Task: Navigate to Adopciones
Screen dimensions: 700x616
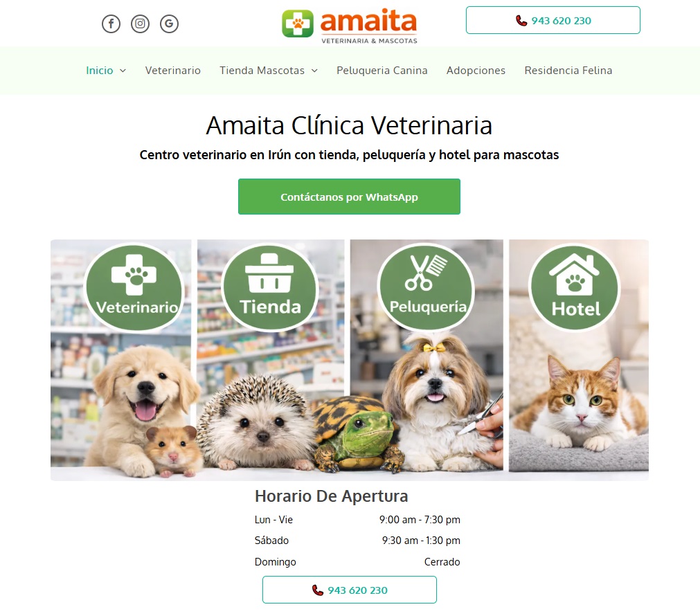Action: [x=476, y=71]
